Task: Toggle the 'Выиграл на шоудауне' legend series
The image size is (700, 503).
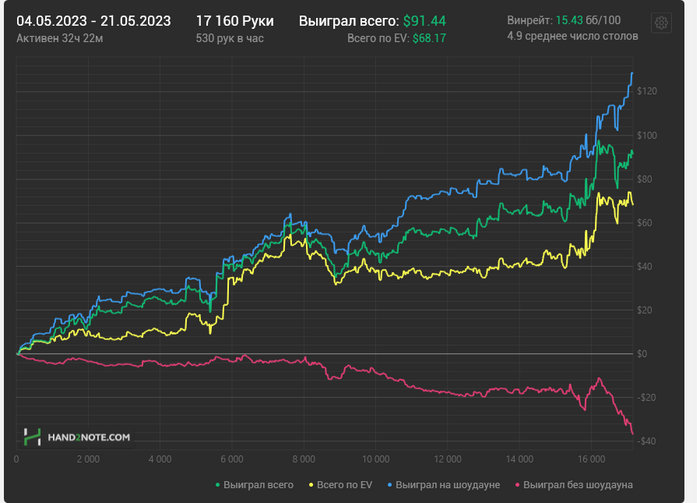Action: (444, 485)
